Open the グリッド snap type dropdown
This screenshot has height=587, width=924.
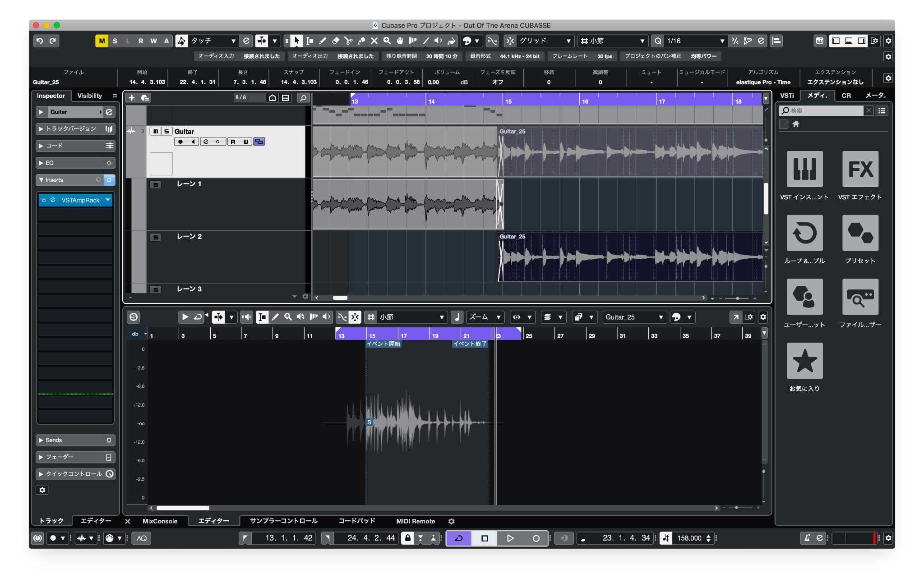click(545, 41)
